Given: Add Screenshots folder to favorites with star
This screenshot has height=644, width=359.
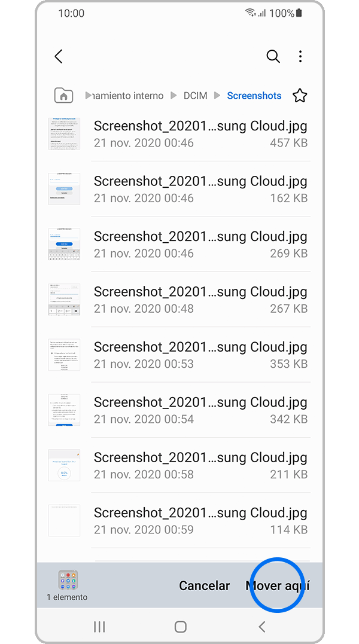Looking at the screenshot, I should 300,96.
